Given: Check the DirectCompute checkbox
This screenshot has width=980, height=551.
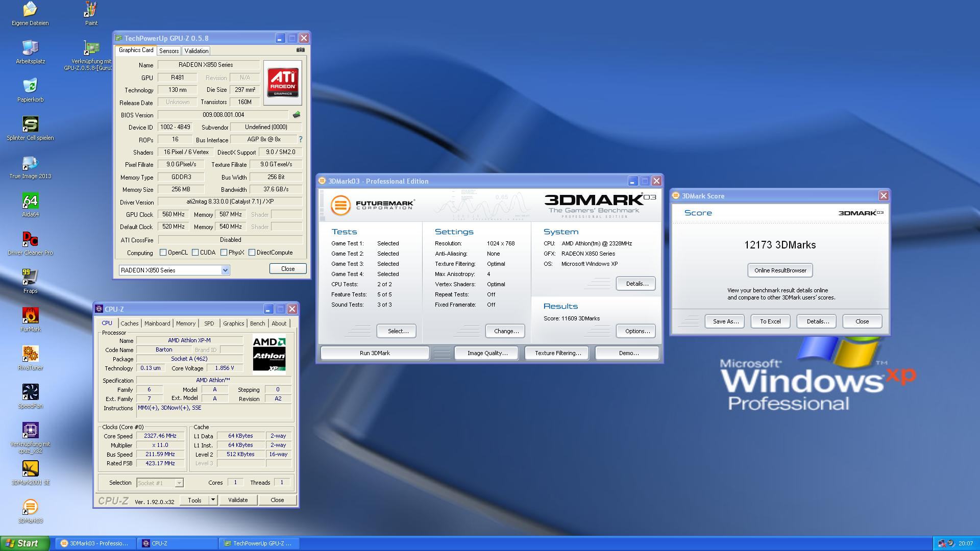Looking at the screenshot, I should (x=252, y=253).
